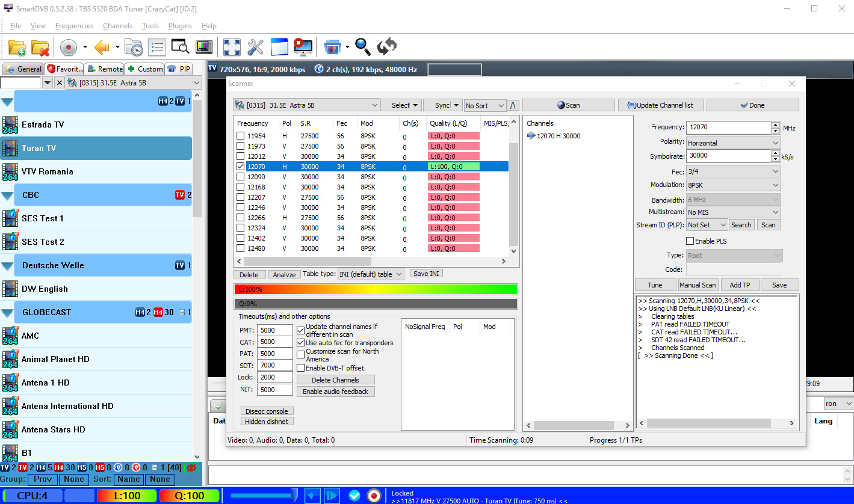Enable the PLS checkbox
Image resolution: width=854 pixels, height=504 pixels.
coord(690,241)
